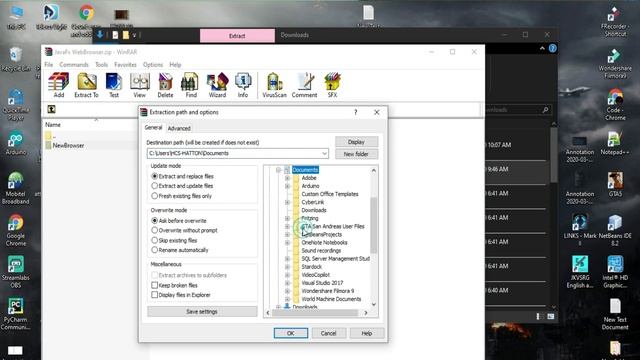Expand the CyberLink folder node

(287, 202)
